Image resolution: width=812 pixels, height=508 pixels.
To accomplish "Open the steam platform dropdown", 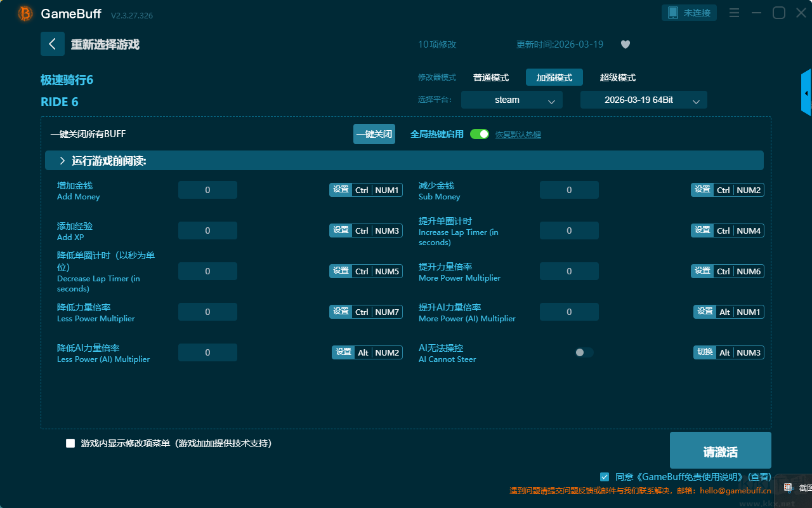I will click(x=512, y=100).
